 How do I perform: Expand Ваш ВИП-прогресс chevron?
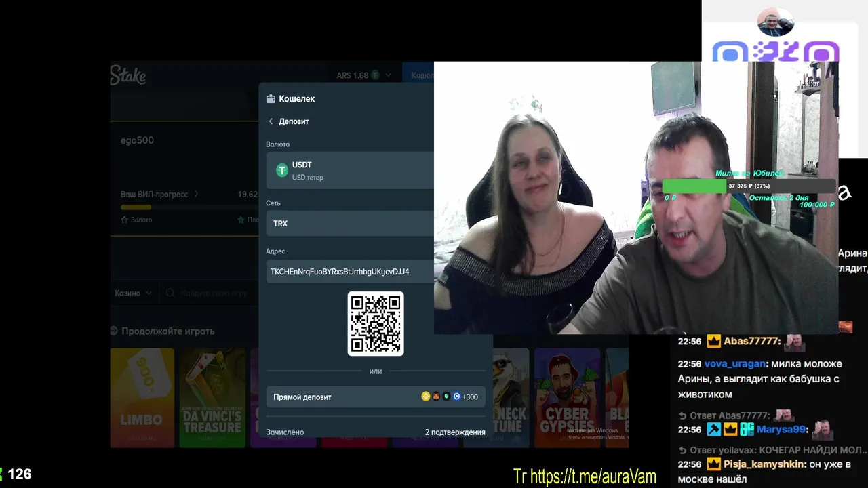tap(197, 194)
